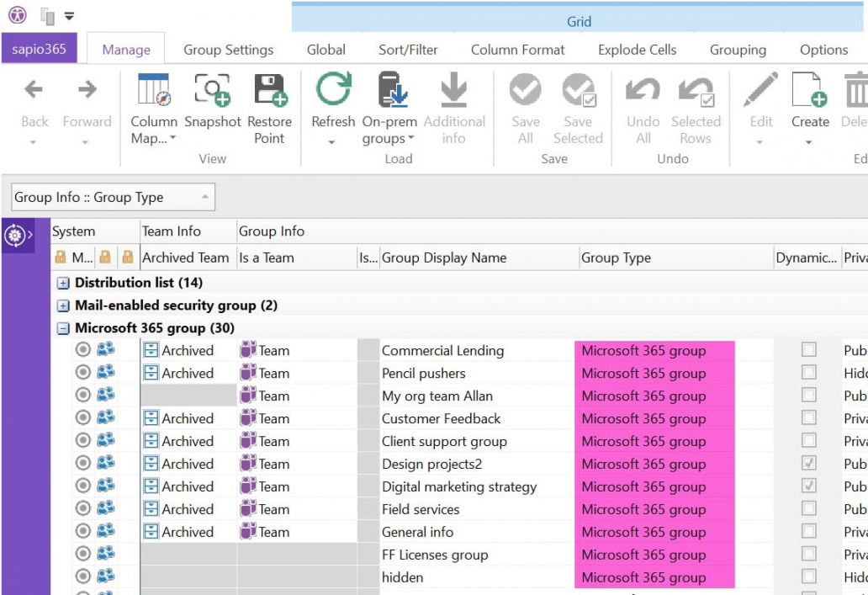This screenshot has width=868, height=595.
Task: Click the Forward navigation arrow
Action: 87,89
